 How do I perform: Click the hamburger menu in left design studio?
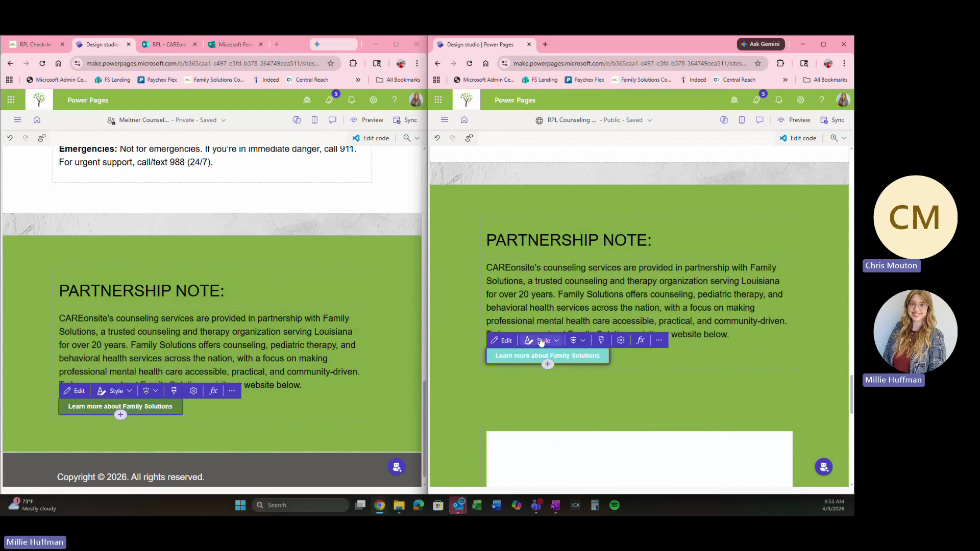coord(17,120)
